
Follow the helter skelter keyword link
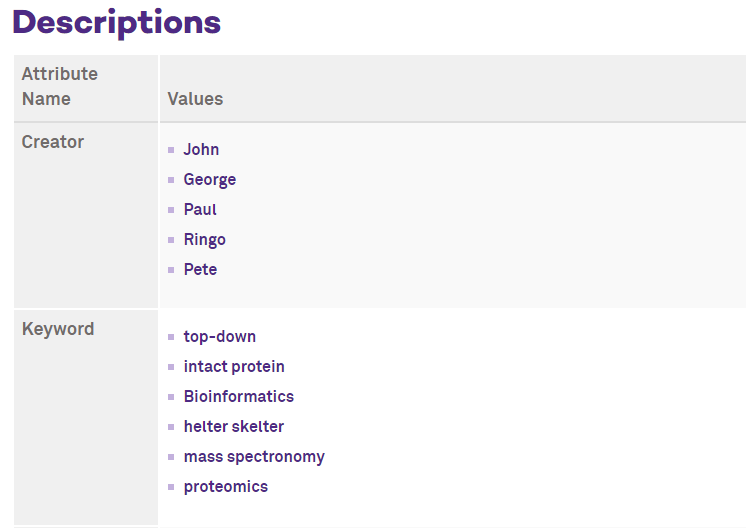(234, 426)
